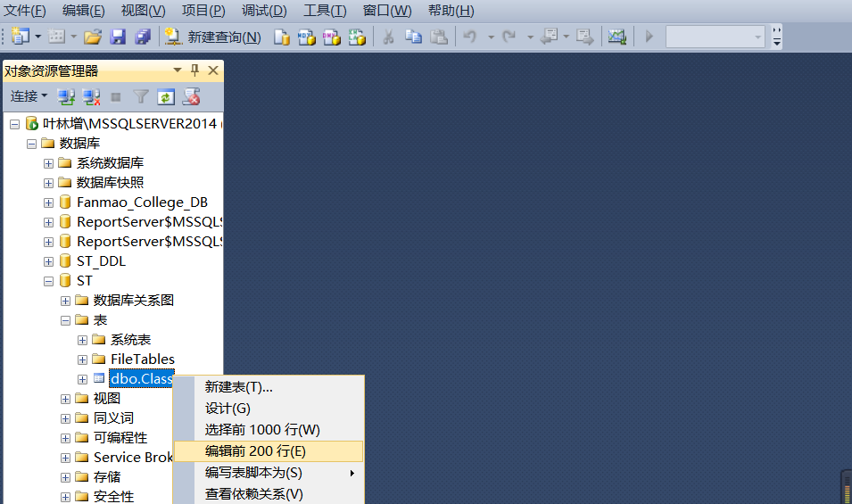Click 新建查询(N) to open a new query
Image resolution: width=852 pixels, height=504 pixels.
(213, 37)
